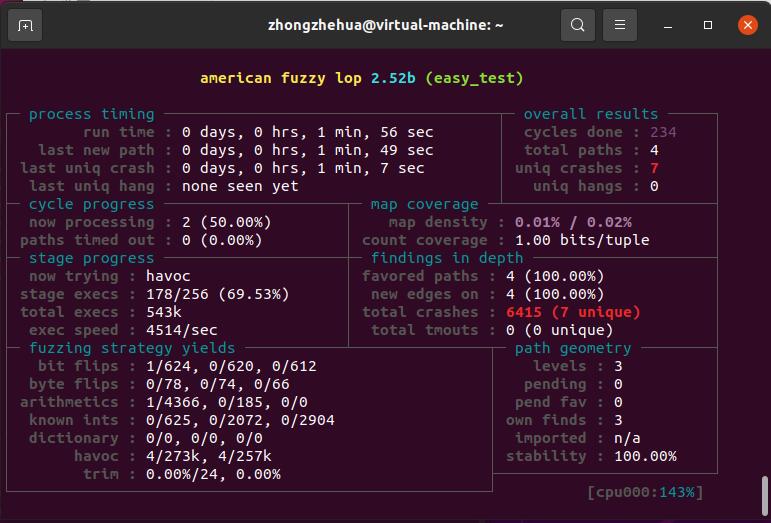Screen dimensions: 771x523
Task: Click dictionary value 0/0, 0/0, 0/0
Action: click(x=204, y=438)
